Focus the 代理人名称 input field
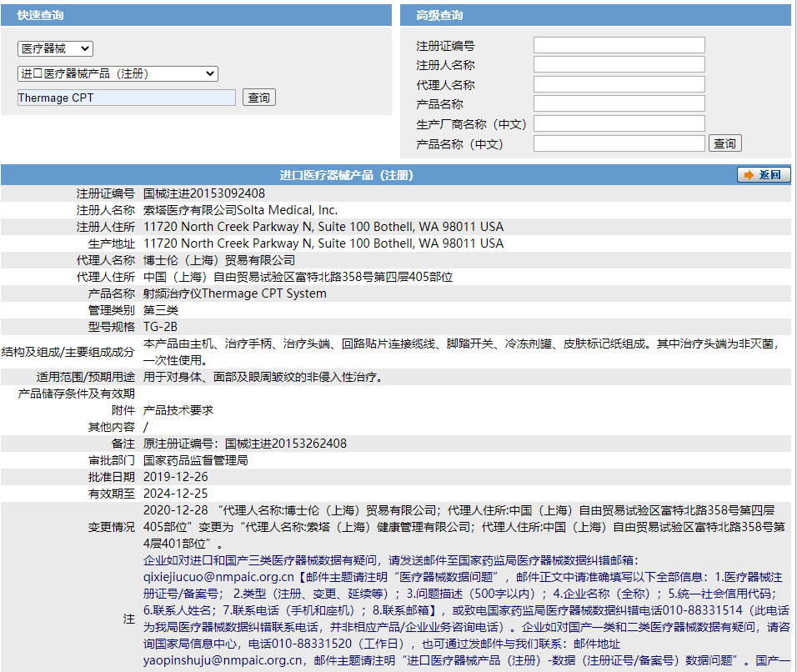 619,84
